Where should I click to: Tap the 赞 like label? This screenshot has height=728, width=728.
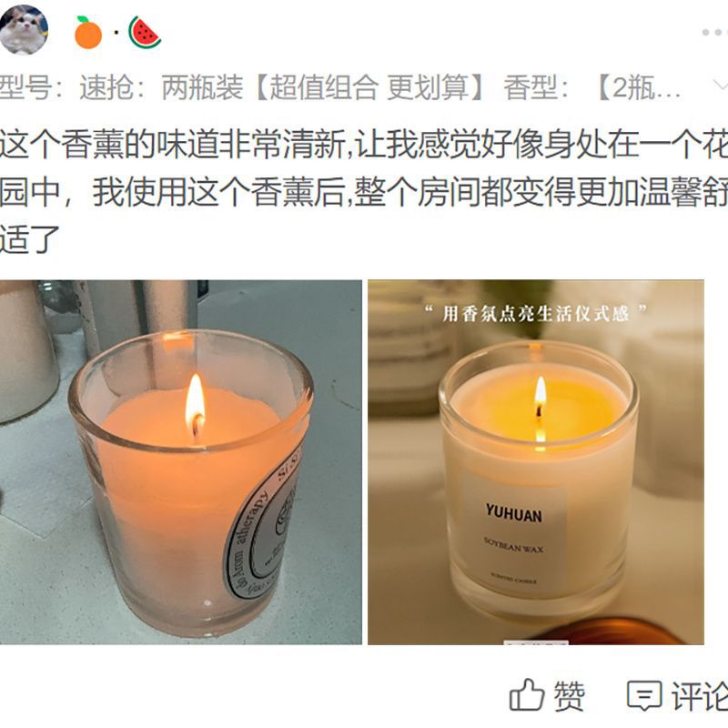pos(570,695)
